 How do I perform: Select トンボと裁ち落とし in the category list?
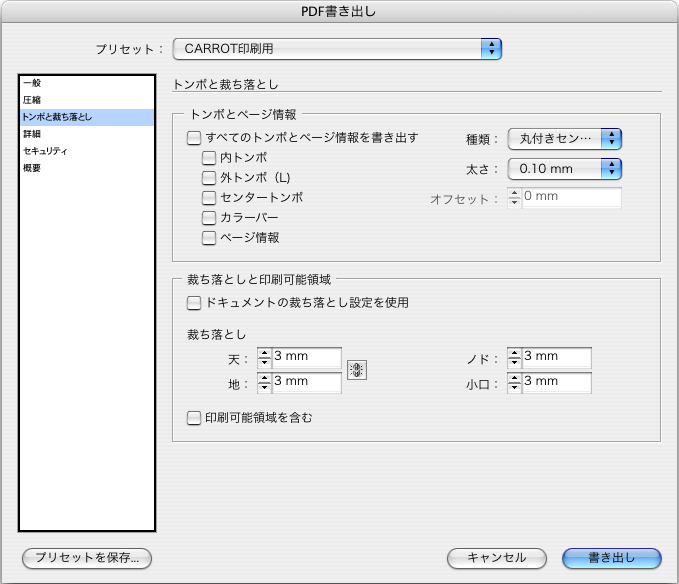87,117
